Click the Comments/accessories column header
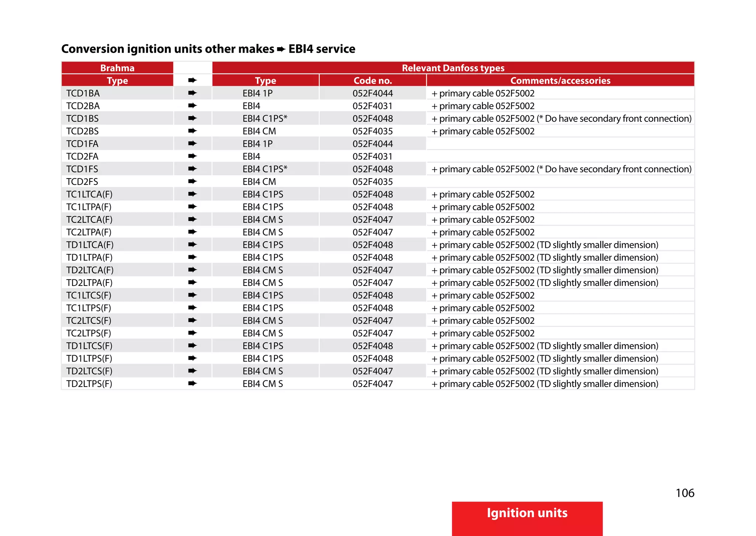 [560, 80]
